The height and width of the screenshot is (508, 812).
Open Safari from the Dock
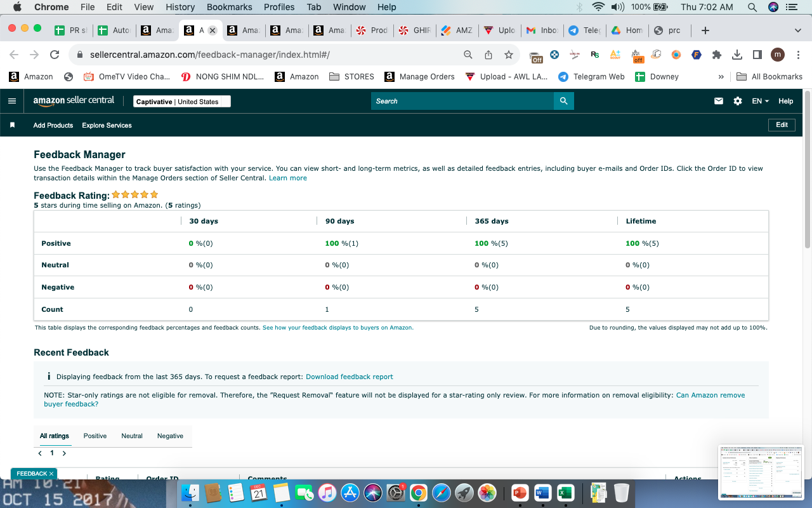pyautogui.click(x=442, y=493)
